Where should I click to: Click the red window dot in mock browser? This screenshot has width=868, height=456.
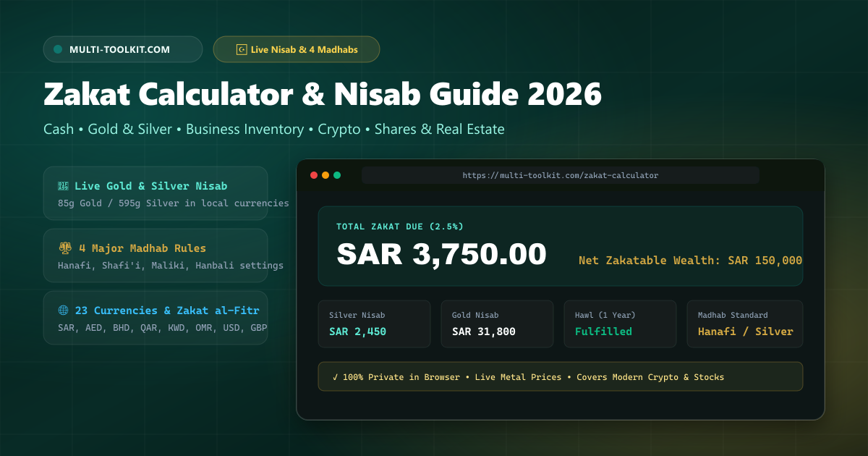314,175
